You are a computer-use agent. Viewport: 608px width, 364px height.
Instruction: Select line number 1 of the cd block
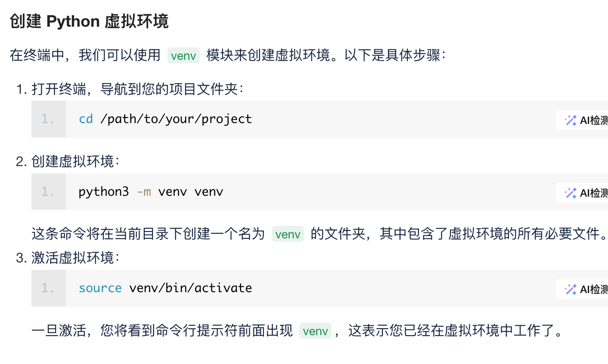(x=49, y=119)
